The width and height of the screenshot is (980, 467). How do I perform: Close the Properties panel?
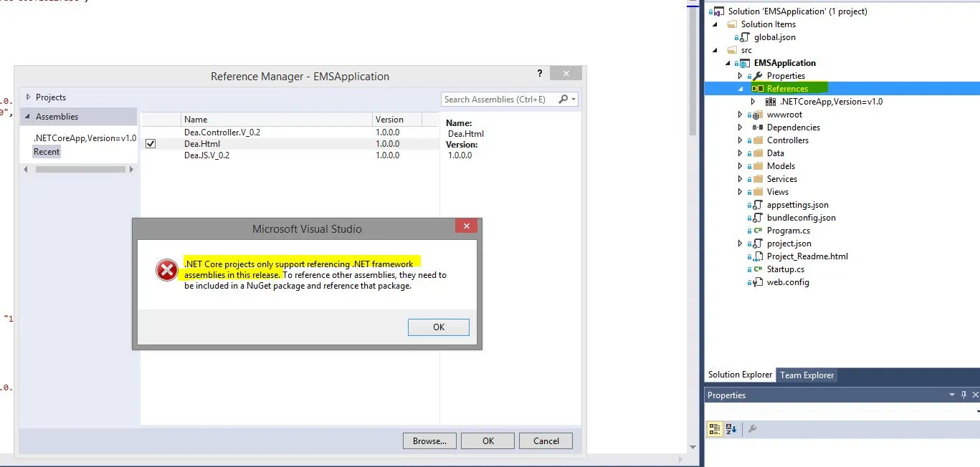pyautogui.click(x=975, y=395)
